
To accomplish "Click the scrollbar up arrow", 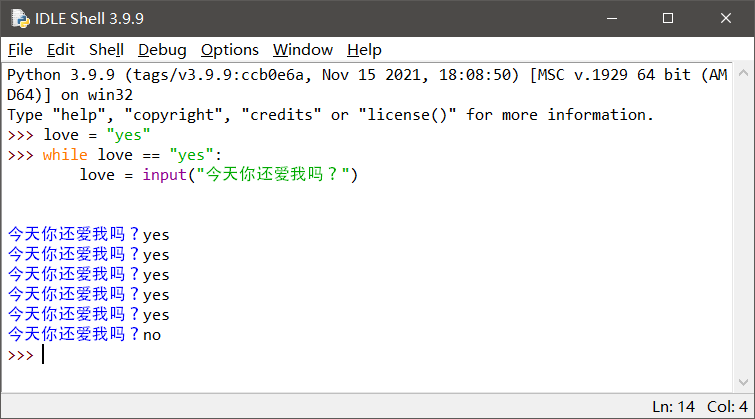I will point(743,73).
